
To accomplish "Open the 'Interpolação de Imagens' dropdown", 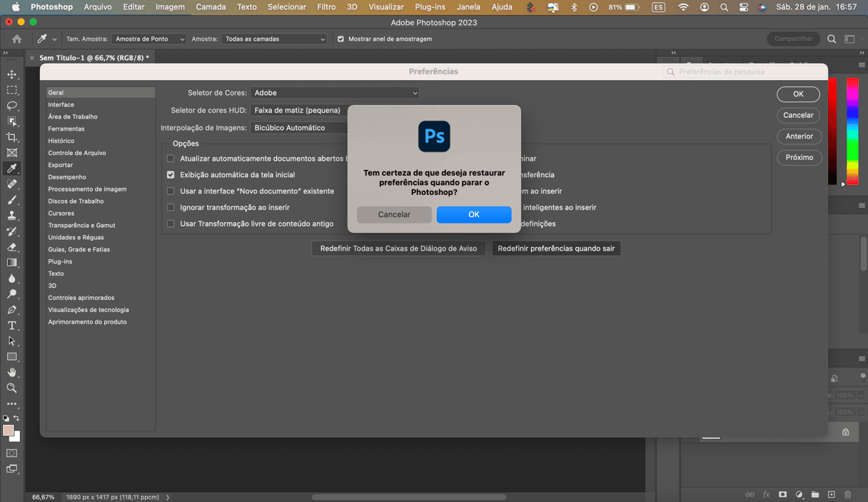I will pos(300,128).
